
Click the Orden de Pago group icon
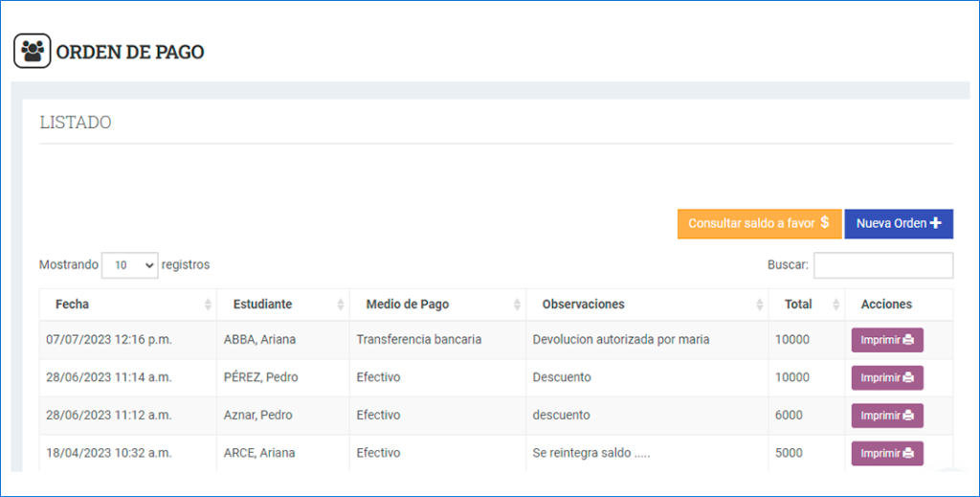pos(32,51)
